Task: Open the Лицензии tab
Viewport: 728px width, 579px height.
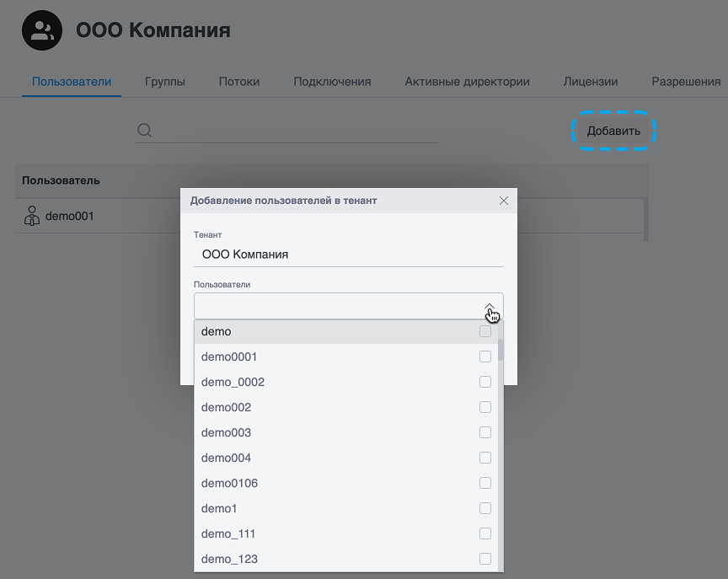Action: pyautogui.click(x=591, y=82)
